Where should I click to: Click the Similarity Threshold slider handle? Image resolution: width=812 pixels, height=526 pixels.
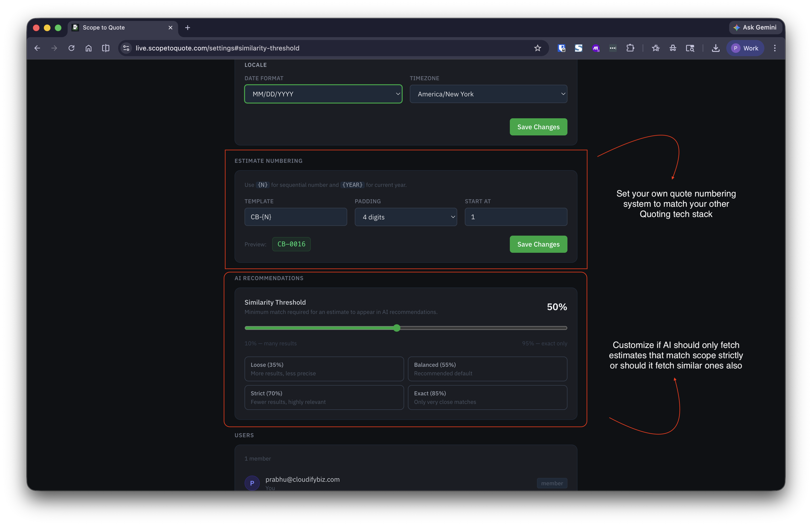(396, 328)
